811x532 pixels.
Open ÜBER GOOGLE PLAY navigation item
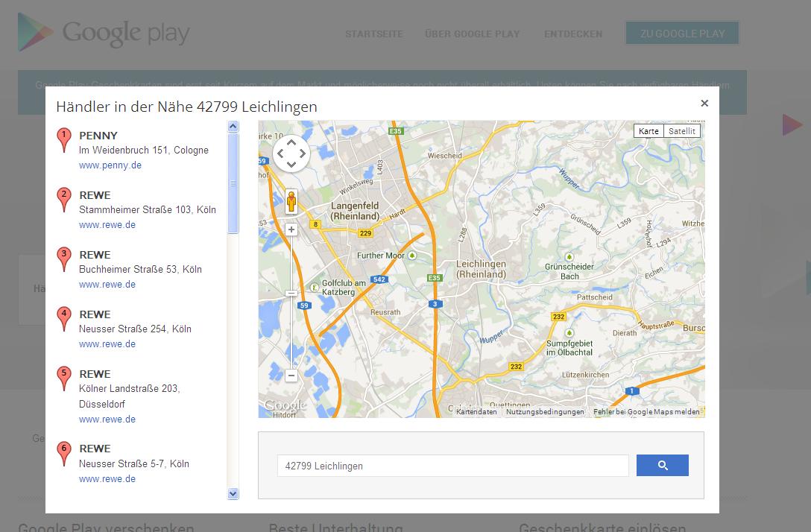click(x=473, y=34)
